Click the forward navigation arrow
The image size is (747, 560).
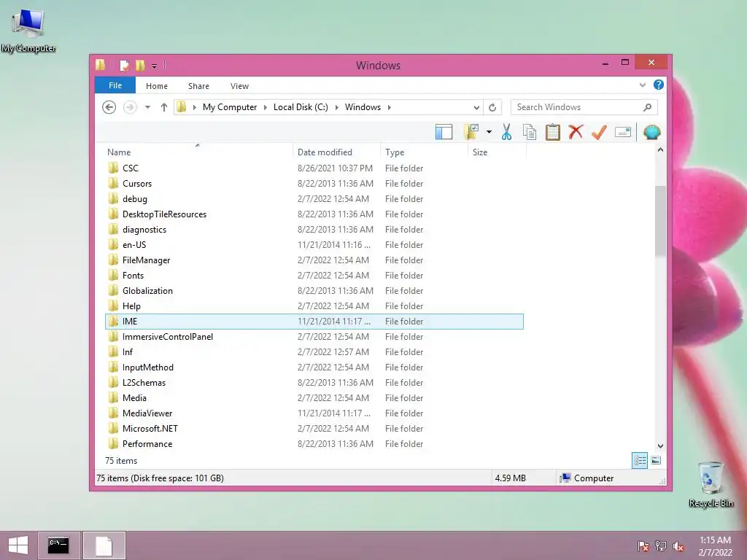[130, 107]
